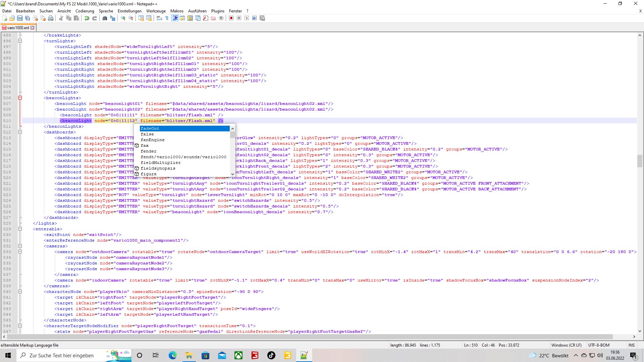Screen dimensions: 644x362
Task: Collapse the dashboards fold marker
Action: click(20, 132)
